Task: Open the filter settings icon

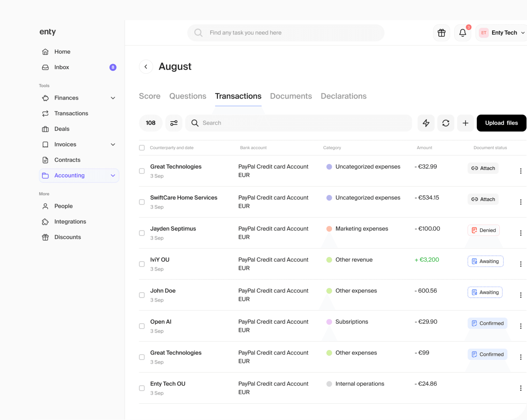Action: (x=174, y=123)
